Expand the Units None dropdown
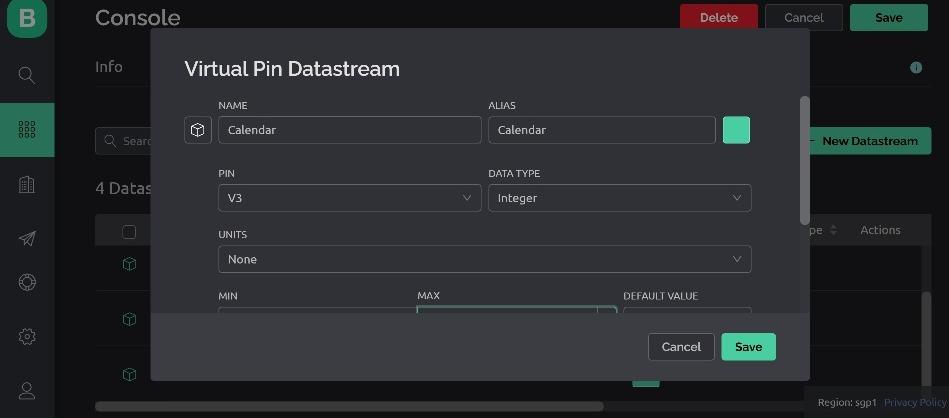 tap(484, 259)
